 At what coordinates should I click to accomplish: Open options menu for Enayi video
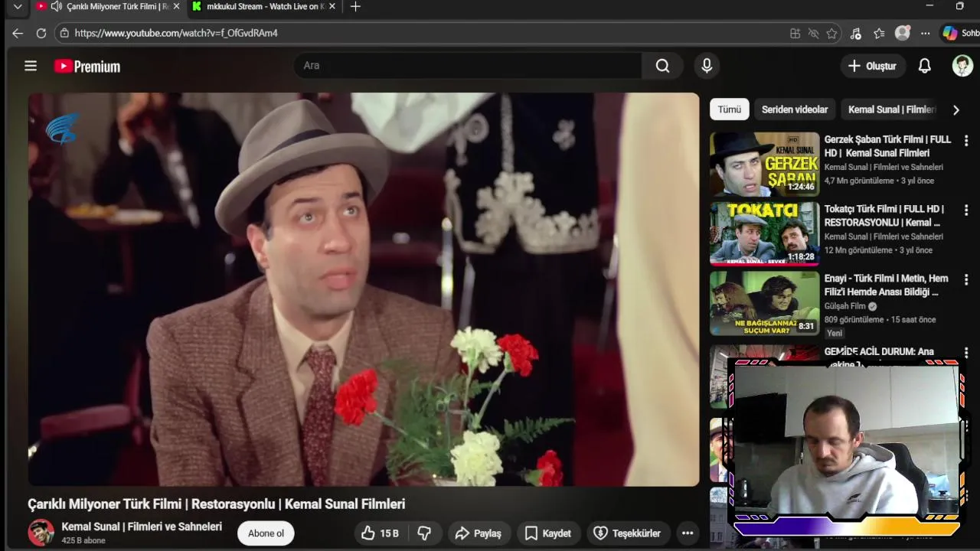pyautogui.click(x=966, y=280)
